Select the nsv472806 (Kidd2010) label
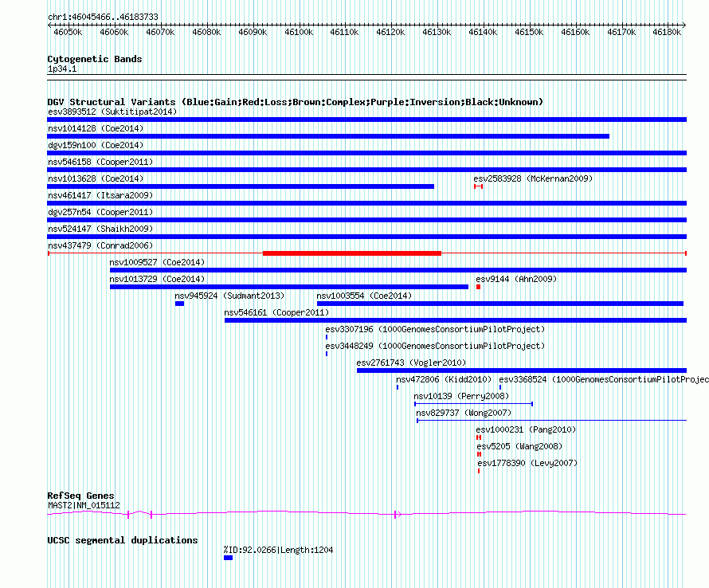The image size is (709, 588). [x=444, y=379]
